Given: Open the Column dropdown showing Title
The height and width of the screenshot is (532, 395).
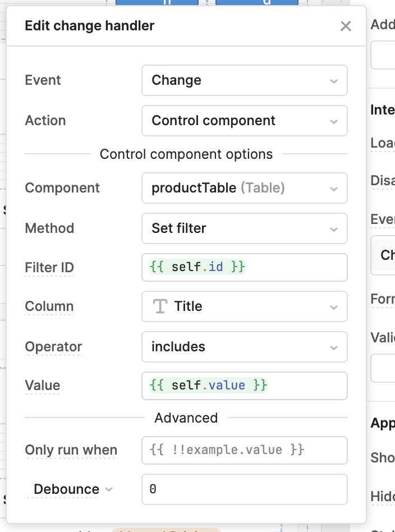Looking at the screenshot, I should [244, 306].
